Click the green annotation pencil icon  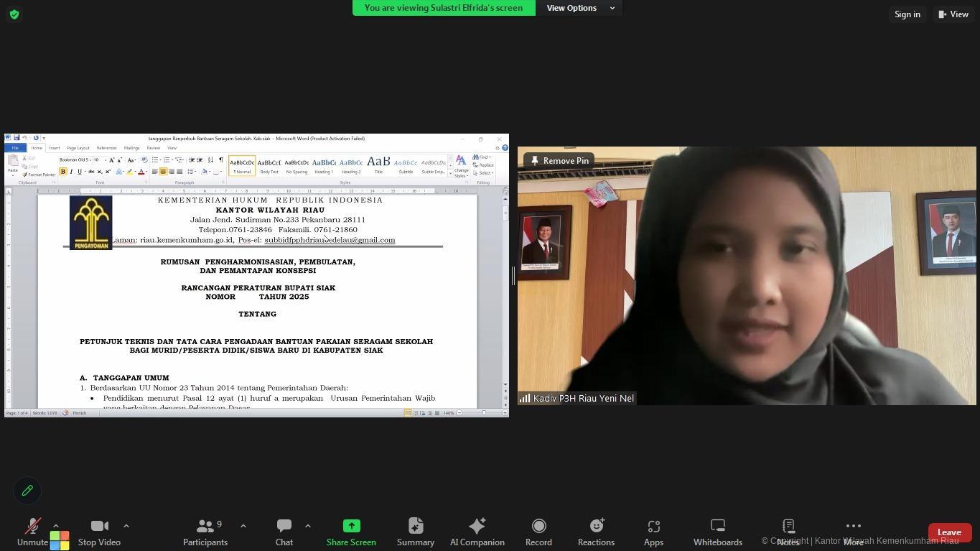pos(27,491)
